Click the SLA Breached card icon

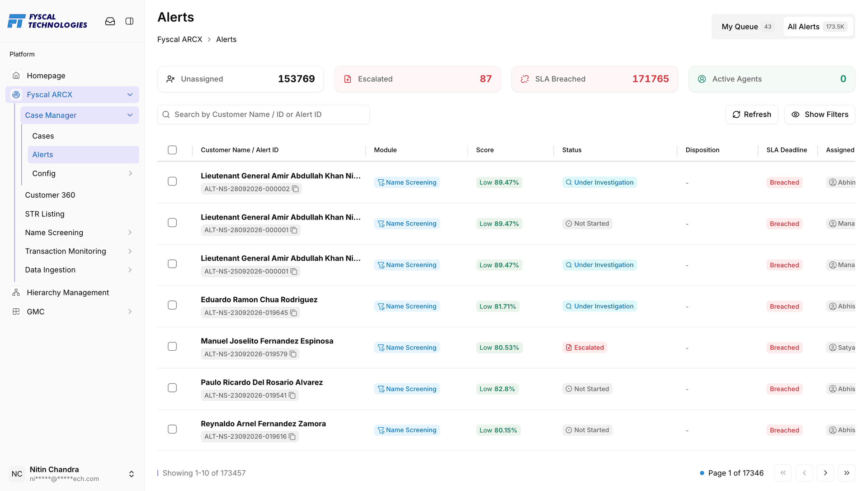525,79
